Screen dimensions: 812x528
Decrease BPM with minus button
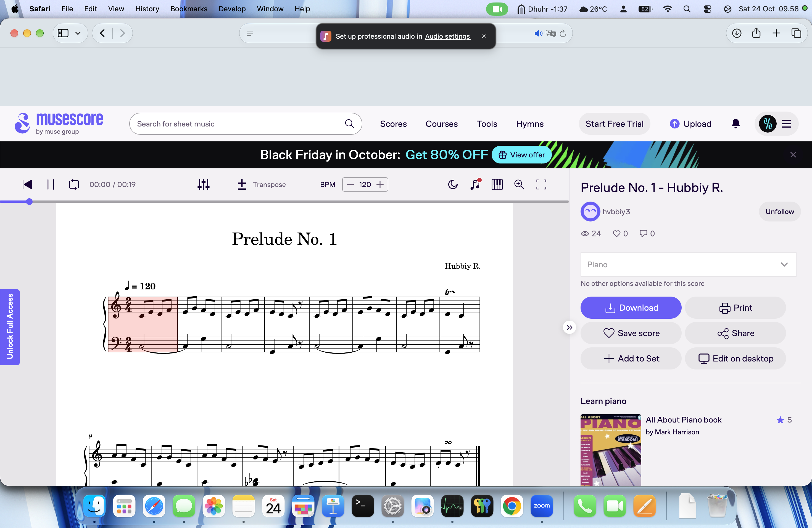pos(350,184)
